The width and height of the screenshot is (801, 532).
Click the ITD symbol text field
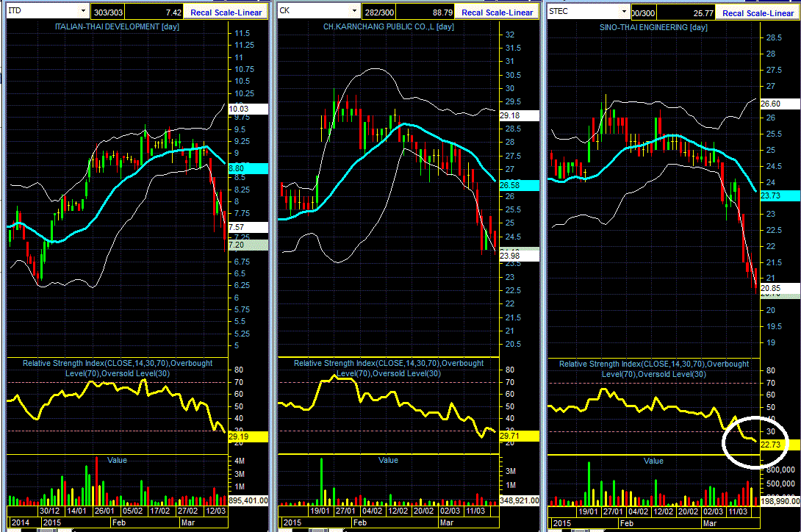43,11
